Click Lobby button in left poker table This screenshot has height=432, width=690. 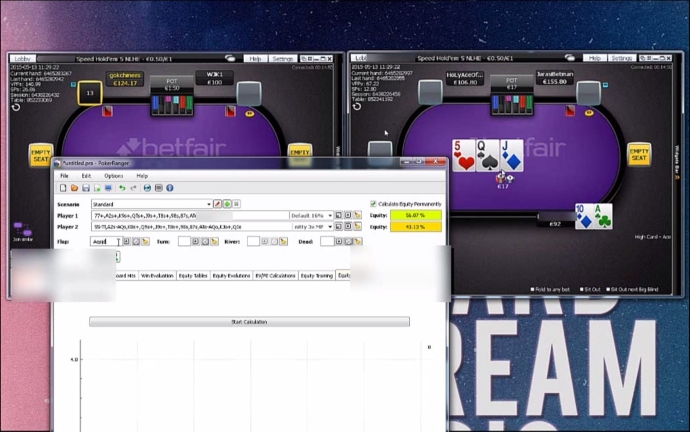(x=22, y=59)
